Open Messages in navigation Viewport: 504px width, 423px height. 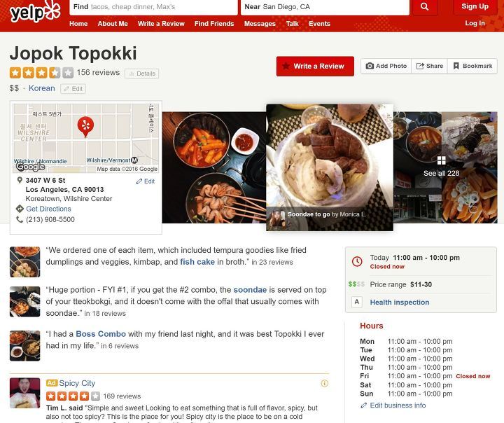[x=260, y=24]
